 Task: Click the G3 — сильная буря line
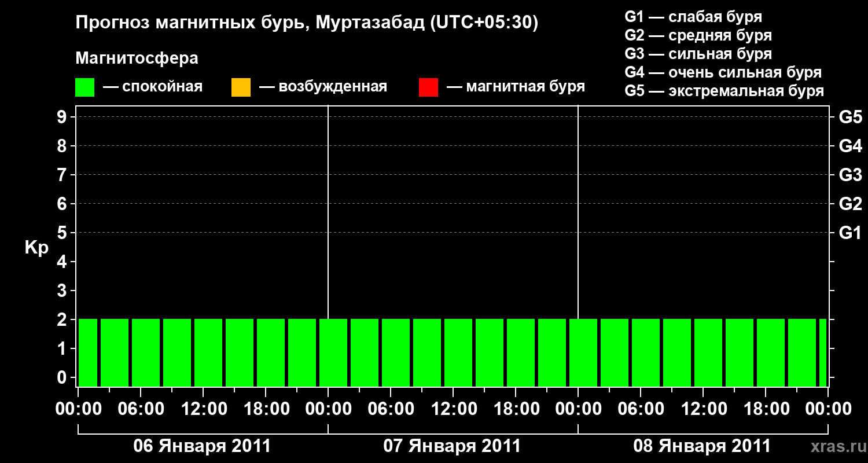click(698, 54)
